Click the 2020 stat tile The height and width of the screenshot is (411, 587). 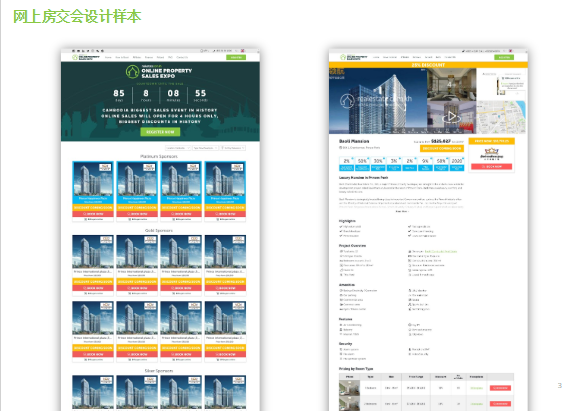(457, 164)
